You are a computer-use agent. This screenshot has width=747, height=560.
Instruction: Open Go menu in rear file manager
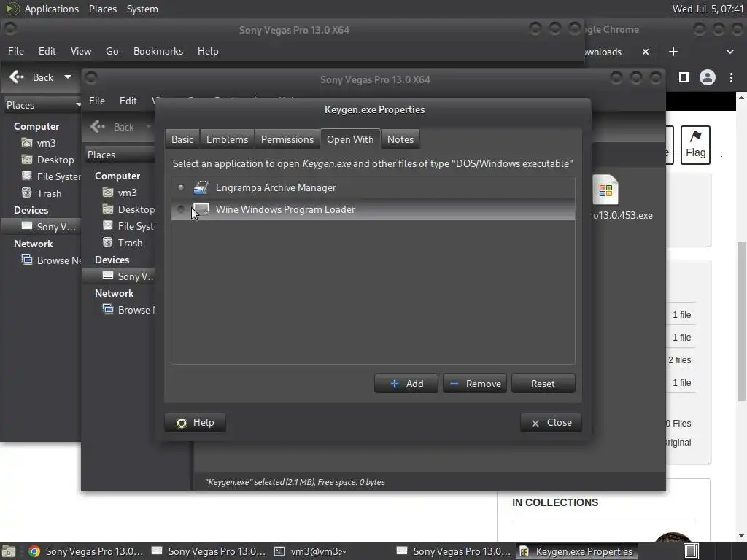(x=112, y=52)
